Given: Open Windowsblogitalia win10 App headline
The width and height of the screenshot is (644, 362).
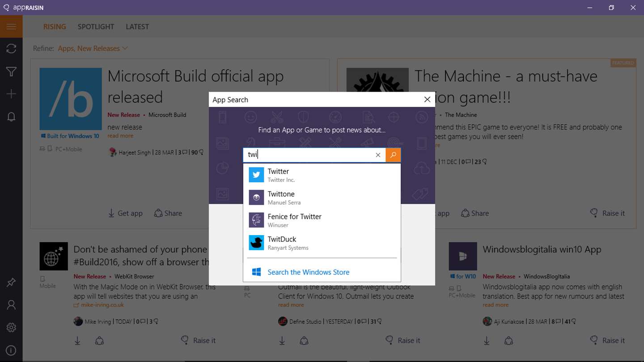Looking at the screenshot, I should (x=542, y=249).
